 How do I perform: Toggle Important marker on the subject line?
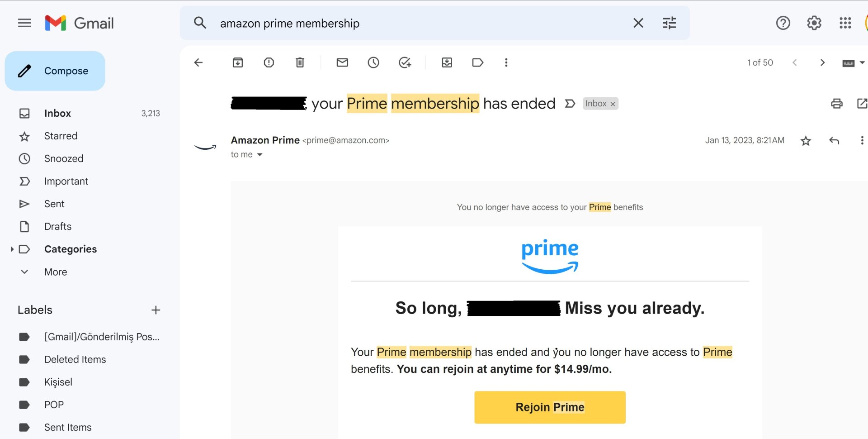tap(570, 104)
